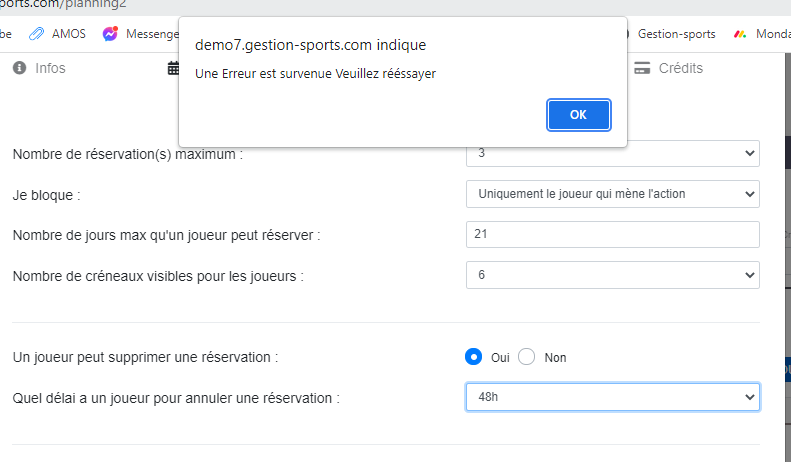The width and height of the screenshot is (791, 462).
Task: Click the info circle icon beside Infos
Action: coord(19,68)
